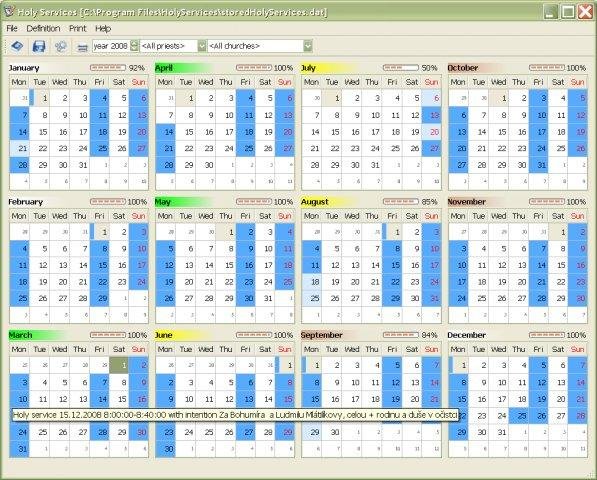Click the application icon in title bar
The width and height of the screenshot is (597, 480).
pyautogui.click(x=9, y=11)
